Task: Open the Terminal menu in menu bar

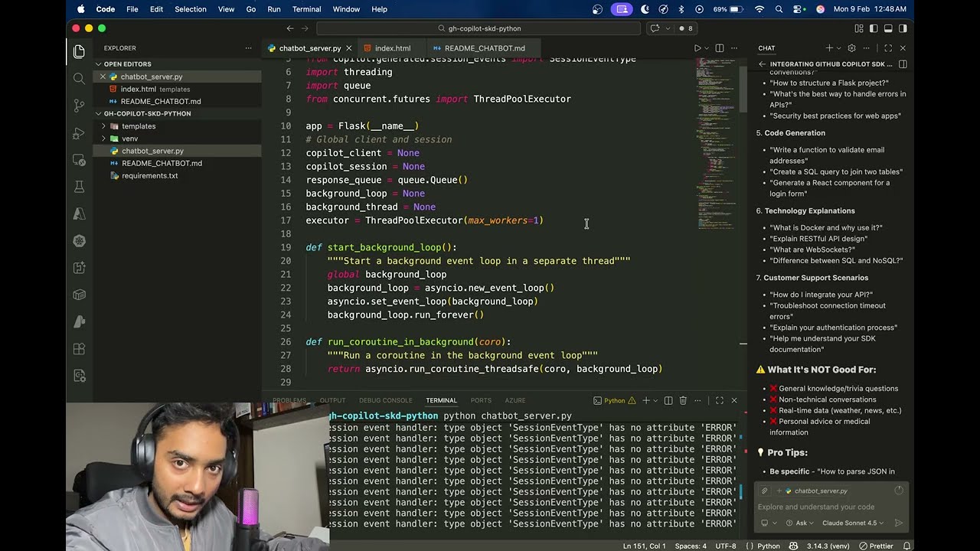Action: pyautogui.click(x=307, y=9)
